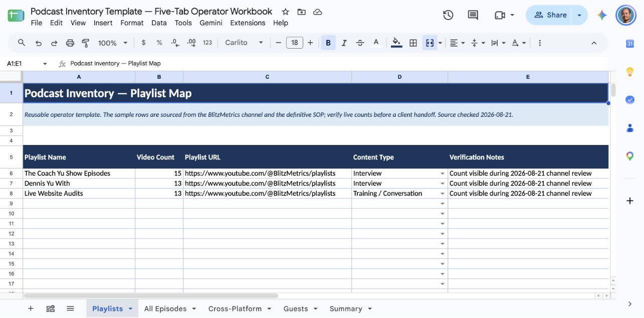
Task: Open Carlito font dropdown
Action: [x=244, y=43]
